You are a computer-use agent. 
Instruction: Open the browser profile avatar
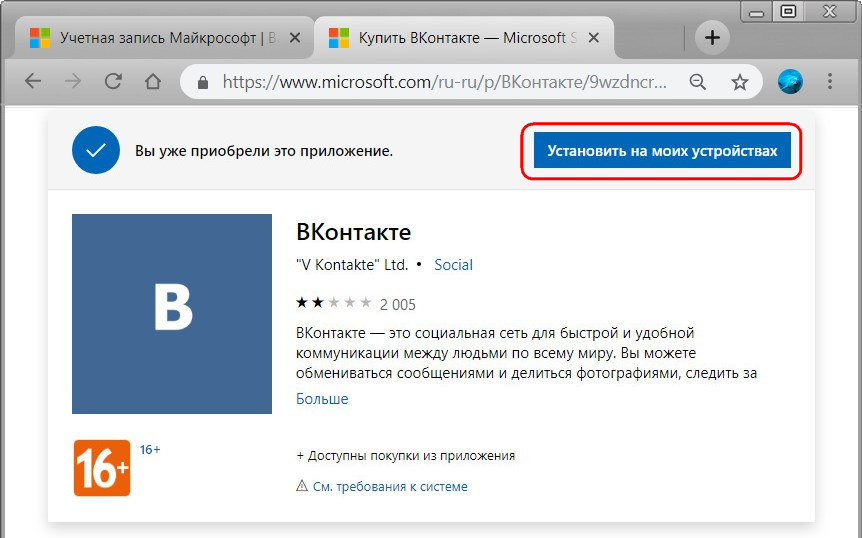(x=790, y=82)
